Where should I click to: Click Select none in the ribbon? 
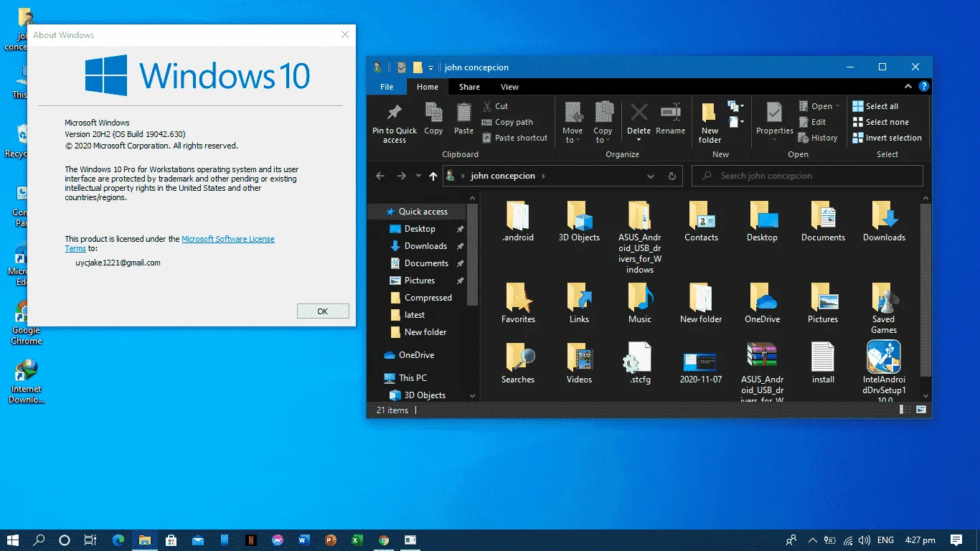pyautogui.click(x=880, y=122)
